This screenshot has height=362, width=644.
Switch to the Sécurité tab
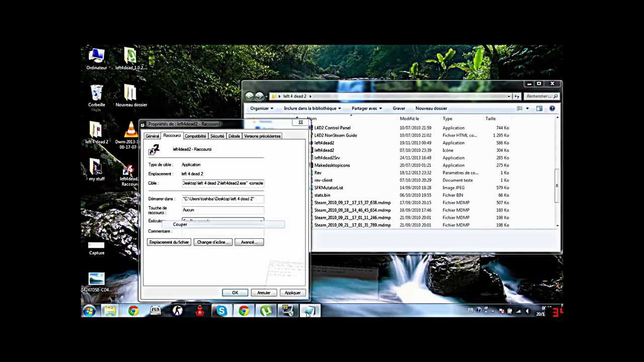coord(217,136)
